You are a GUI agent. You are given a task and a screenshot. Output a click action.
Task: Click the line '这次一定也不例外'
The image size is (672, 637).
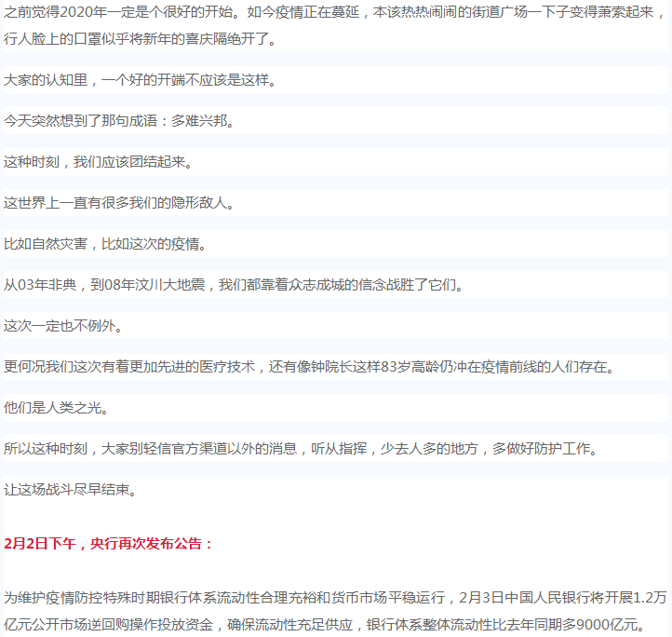pyautogui.click(x=63, y=326)
